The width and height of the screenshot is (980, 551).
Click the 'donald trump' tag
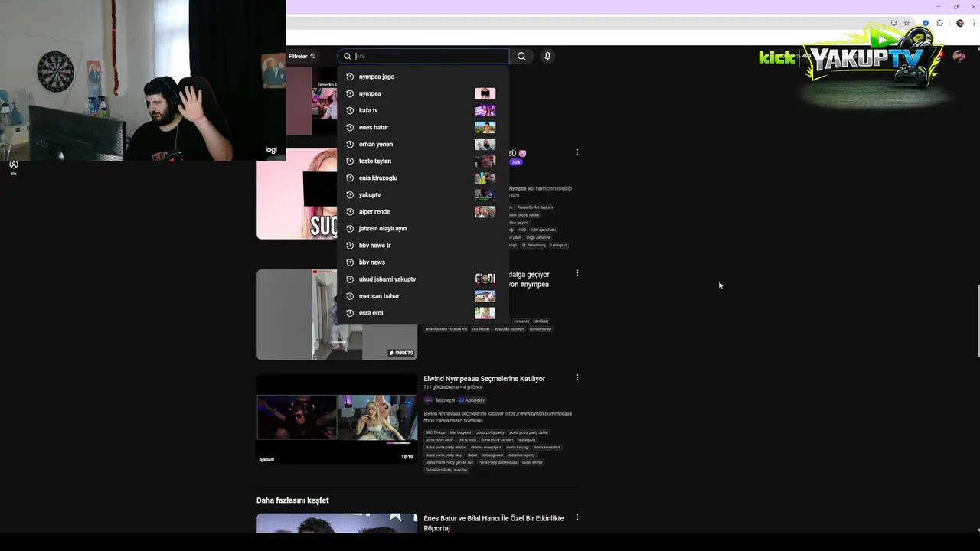541,329
